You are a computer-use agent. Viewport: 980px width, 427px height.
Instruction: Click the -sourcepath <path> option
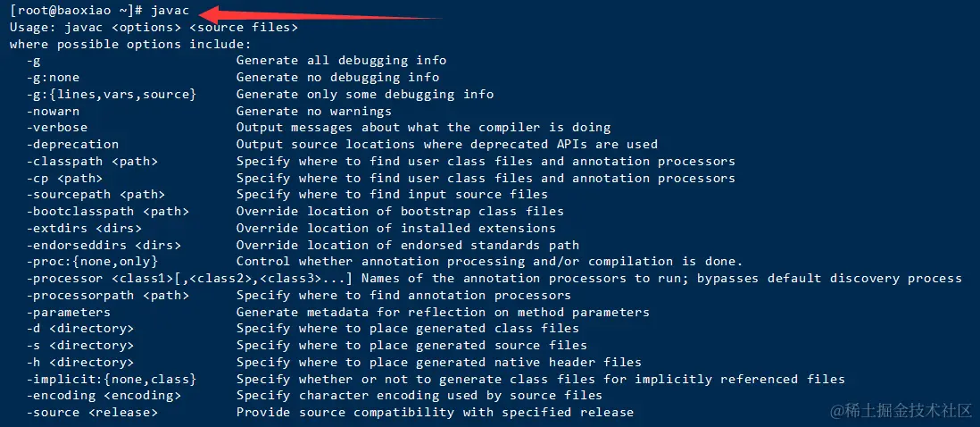(96, 195)
